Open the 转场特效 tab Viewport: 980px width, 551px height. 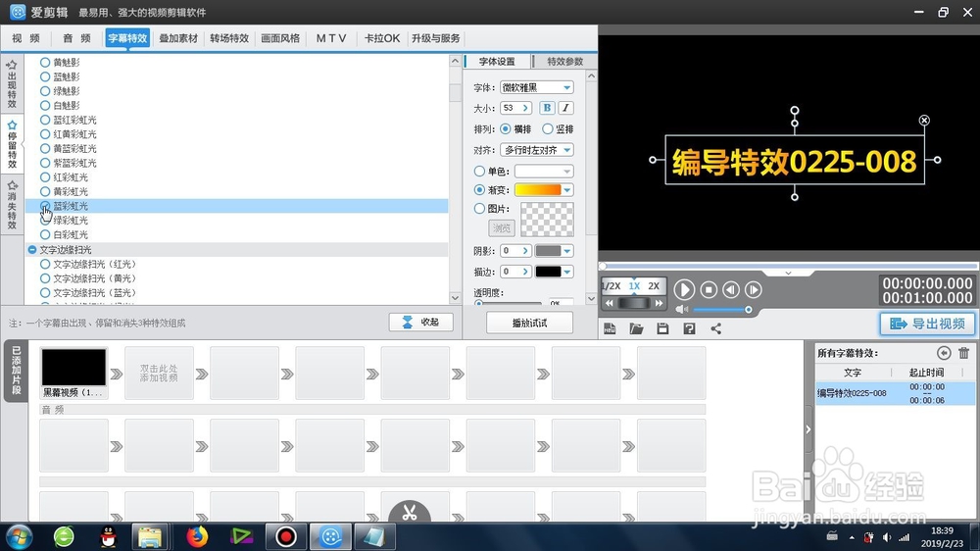click(x=229, y=38)
